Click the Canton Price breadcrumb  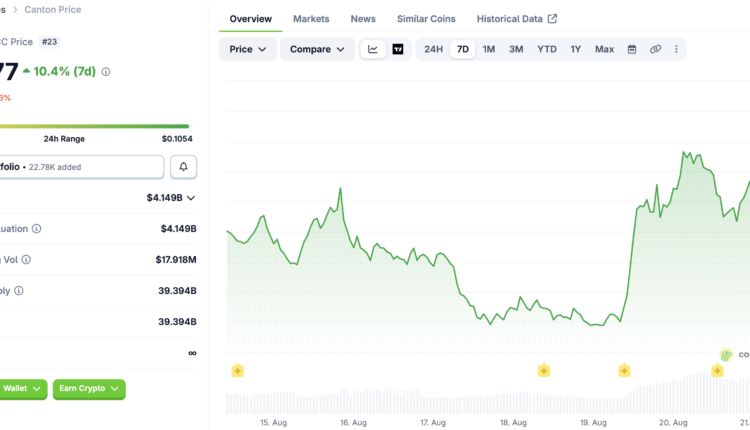pyautogui.click(x=53, y=10)
